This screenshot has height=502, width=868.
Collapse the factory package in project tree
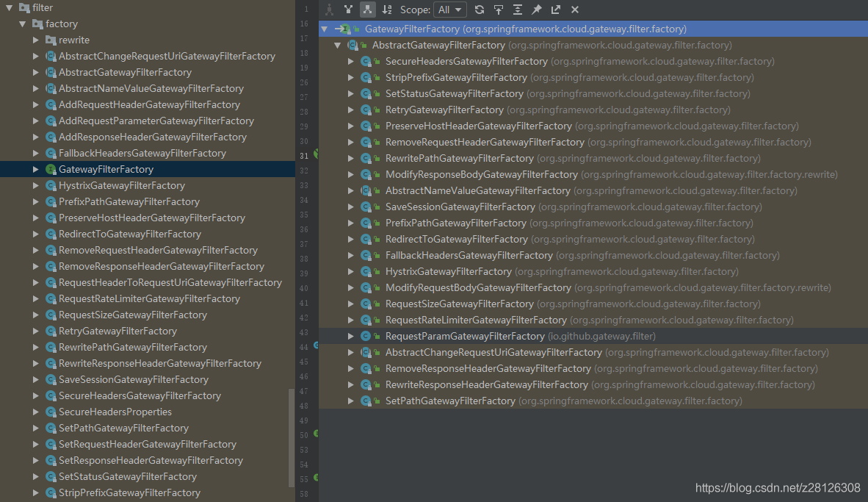23,24
